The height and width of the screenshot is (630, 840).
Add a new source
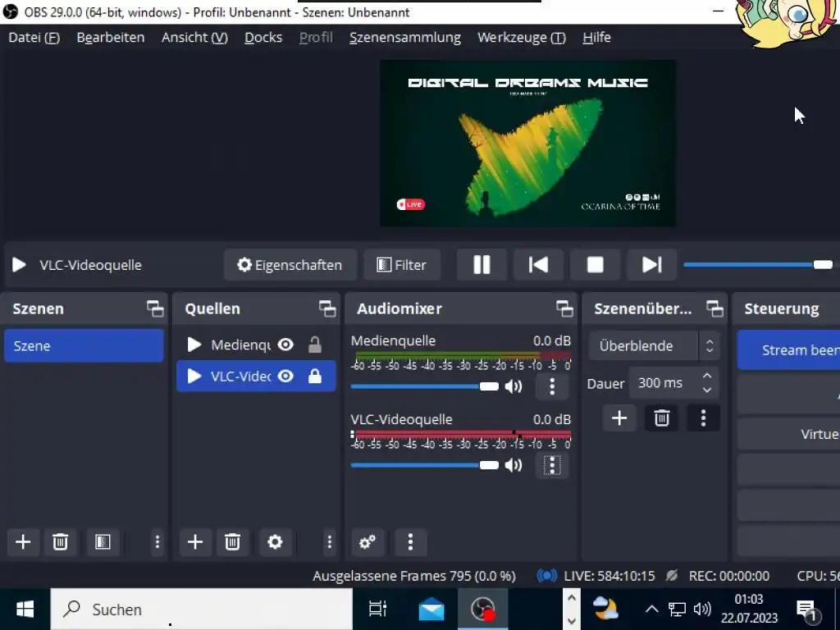click(195, 542)
